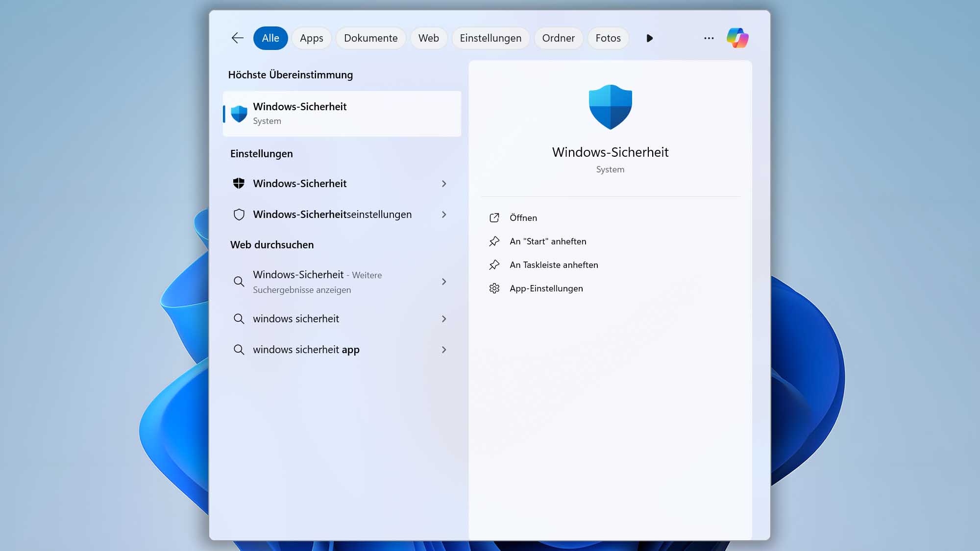Screen dimensions: 980x551
Task: Click gear icon for App-Einstellungen
Action: tap(494, 288)
